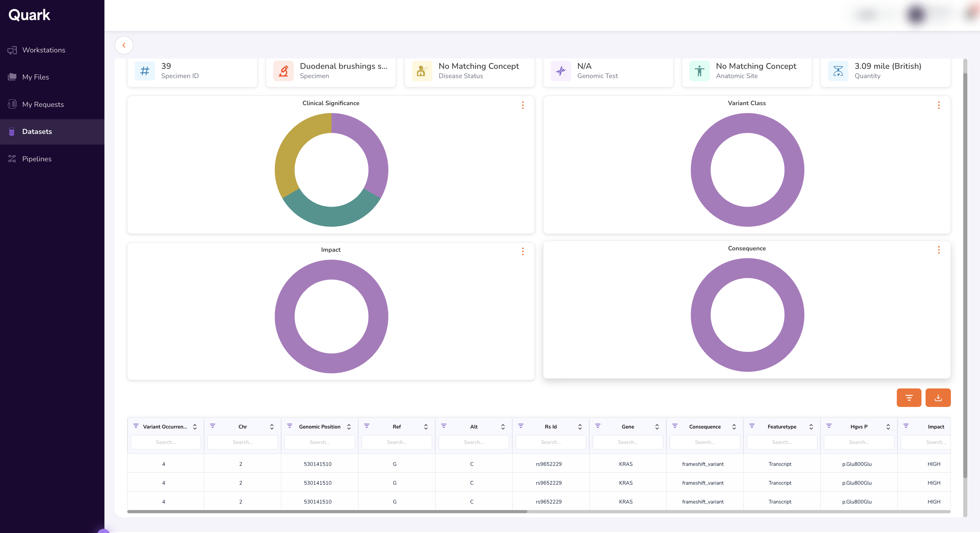Image resolution: width=980 pixels, height=533 pixels.
Task: Click the Duodenal brushings specimen card text
Action: [x=343, y=66]
